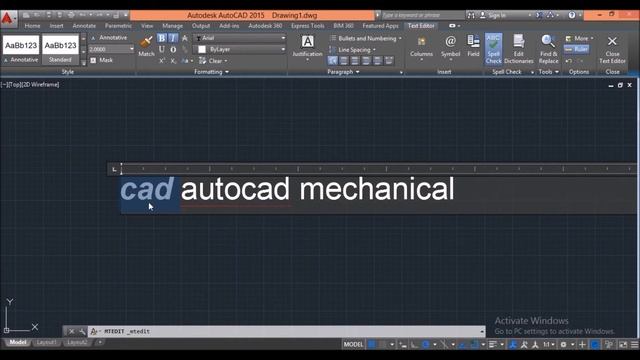Screen dimensions: 640x360
Task: Toggle Italic formatting
Action: click(173, 38)
